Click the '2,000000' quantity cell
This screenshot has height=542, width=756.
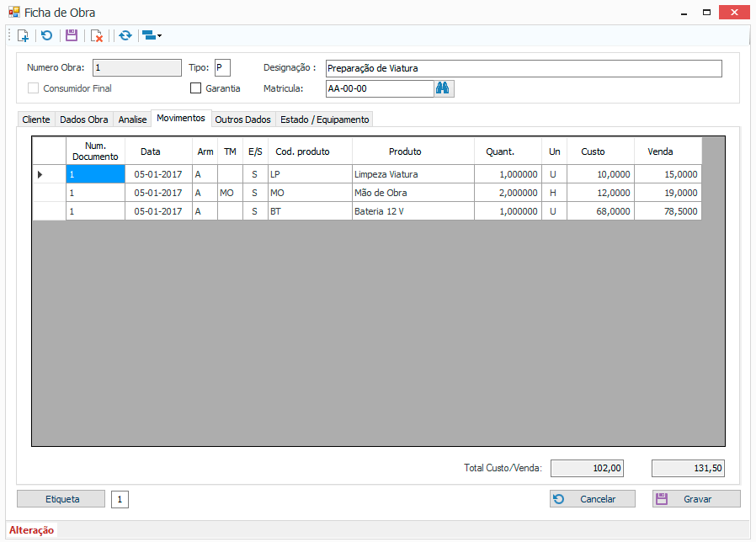pyautogui.click(x=508, y=193)
